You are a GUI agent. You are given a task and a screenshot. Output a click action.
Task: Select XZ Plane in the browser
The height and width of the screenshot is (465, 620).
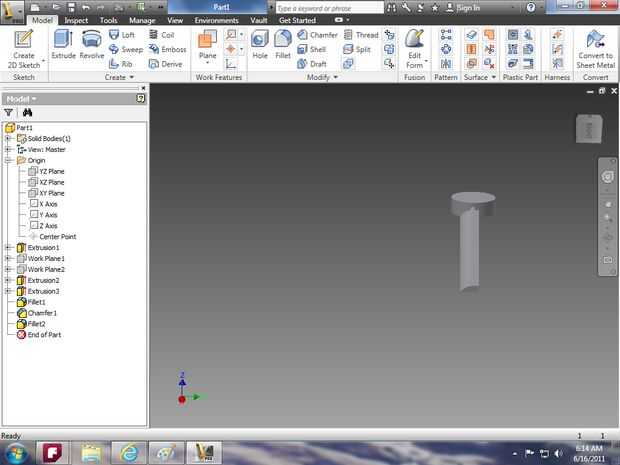click(x=47, y=182)
